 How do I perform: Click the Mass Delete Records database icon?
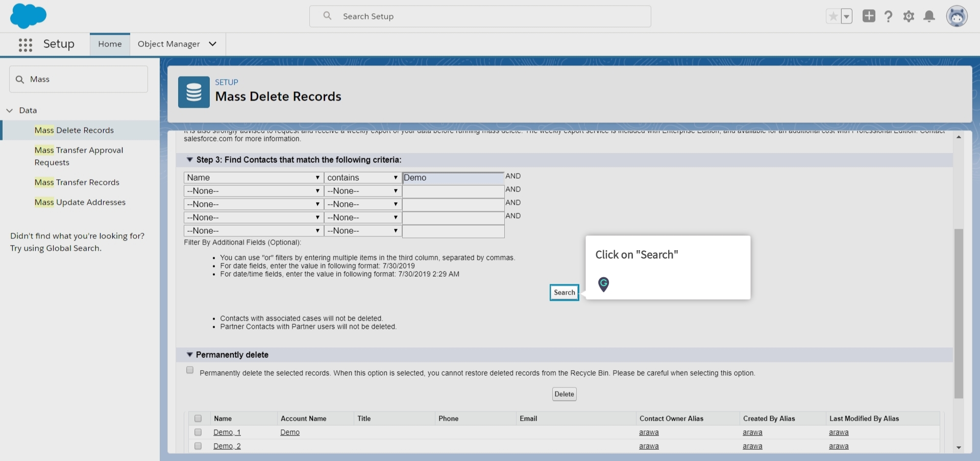pos(193,92)
